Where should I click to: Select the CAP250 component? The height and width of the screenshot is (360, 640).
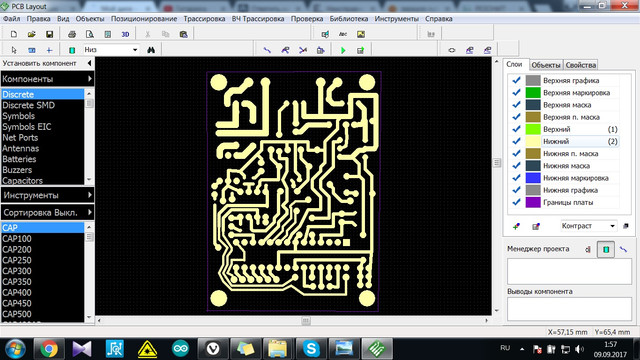42,260
